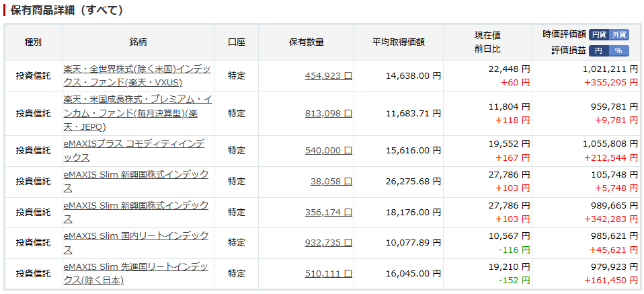Screen dimensions: 644x294
Task: Open first eMAXIS Slim 新興国株式インデックス link
Action: pos(136,182)
